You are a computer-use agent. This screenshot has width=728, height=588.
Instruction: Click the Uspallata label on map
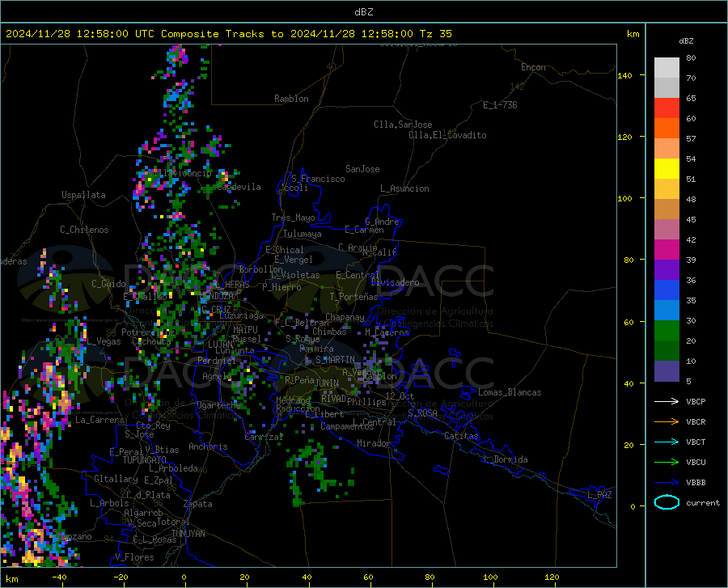83,196
